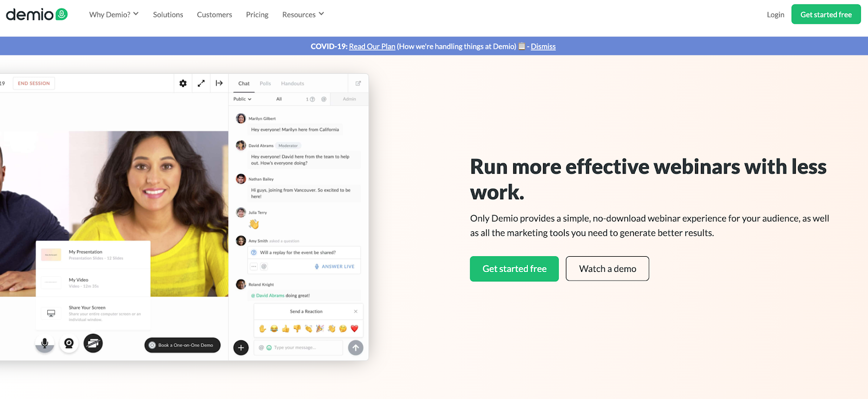Select My Presentation from share menu

click(93, 255)
